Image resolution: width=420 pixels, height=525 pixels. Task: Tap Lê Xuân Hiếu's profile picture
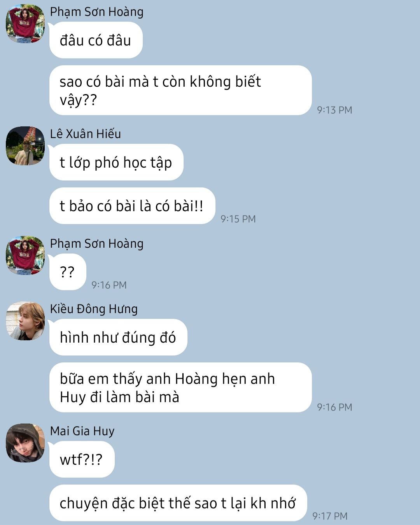click(x=25, y=146)
